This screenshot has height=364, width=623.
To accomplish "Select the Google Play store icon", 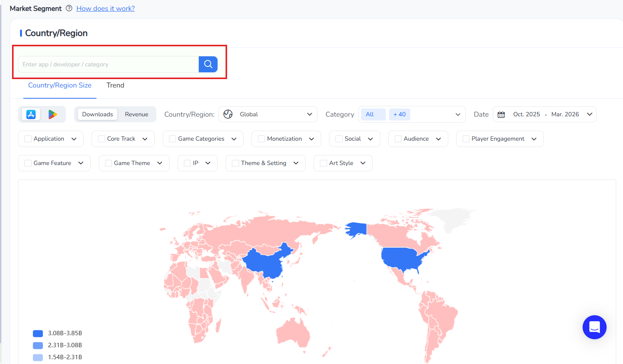I will pyautogui.click(x=52, y=114).
